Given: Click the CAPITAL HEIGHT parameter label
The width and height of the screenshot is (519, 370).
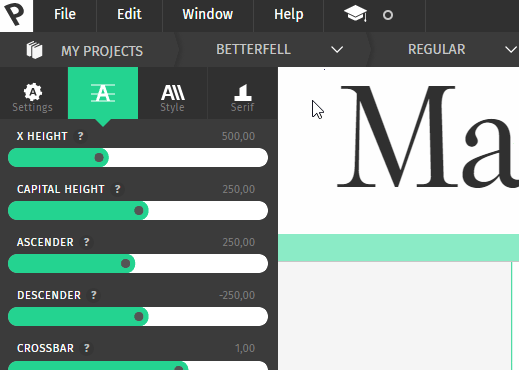Looking at the screenshot, I should coord(61,189).
